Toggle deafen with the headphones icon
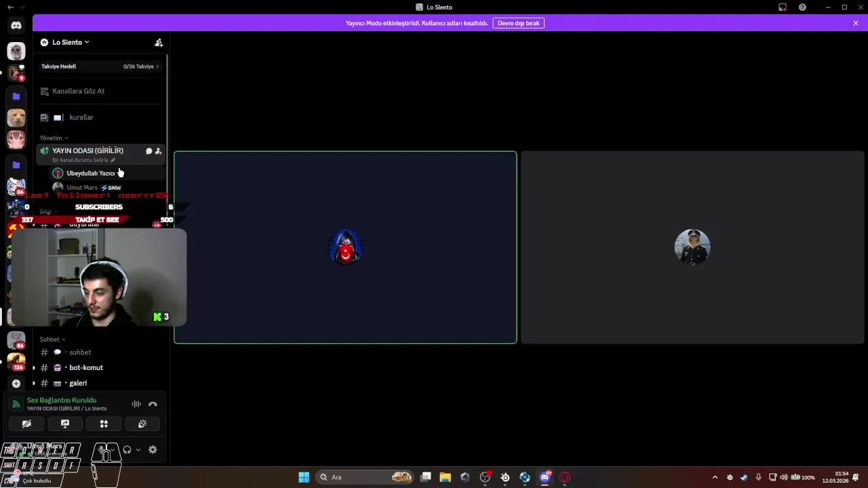 coord(127,449)
